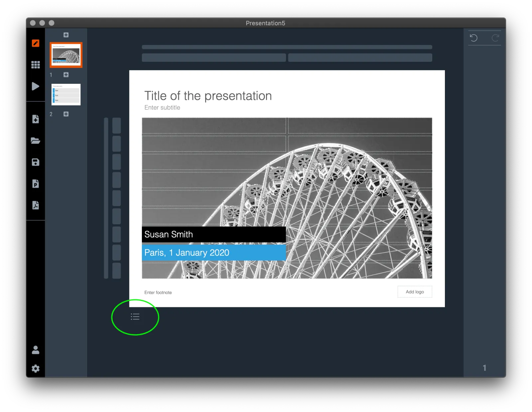Save presentation with floppy disk icon
The image size is (532, 412).
click(36, 162)
